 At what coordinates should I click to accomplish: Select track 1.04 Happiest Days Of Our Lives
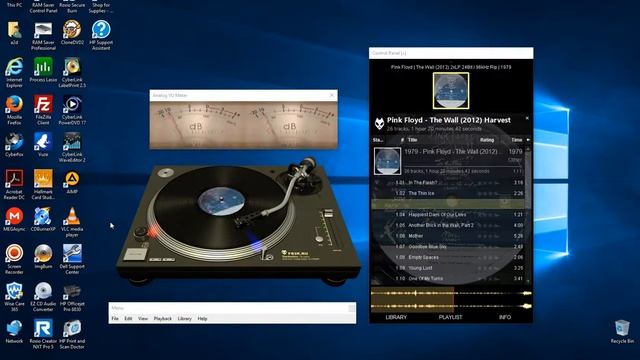pos(449,214)
